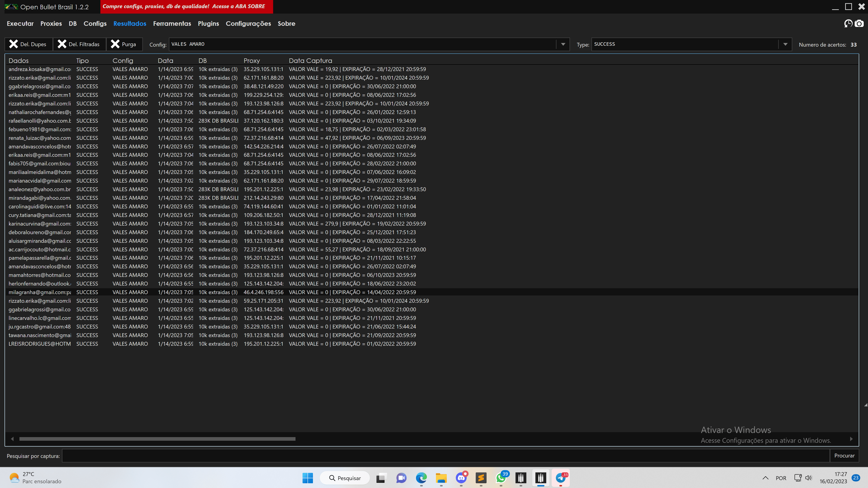Open Discord from the taskbar

461,478
